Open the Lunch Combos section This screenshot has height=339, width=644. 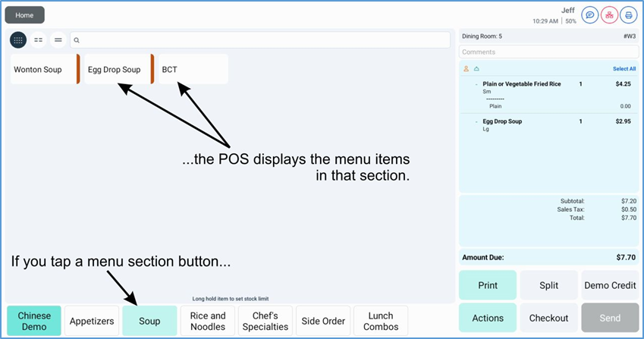point(381,321)
